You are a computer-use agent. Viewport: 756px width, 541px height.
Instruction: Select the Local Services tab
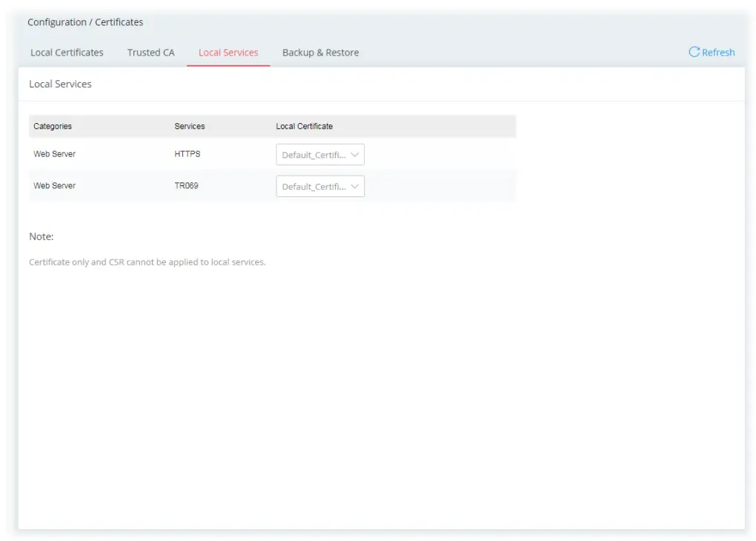point(228,52)
